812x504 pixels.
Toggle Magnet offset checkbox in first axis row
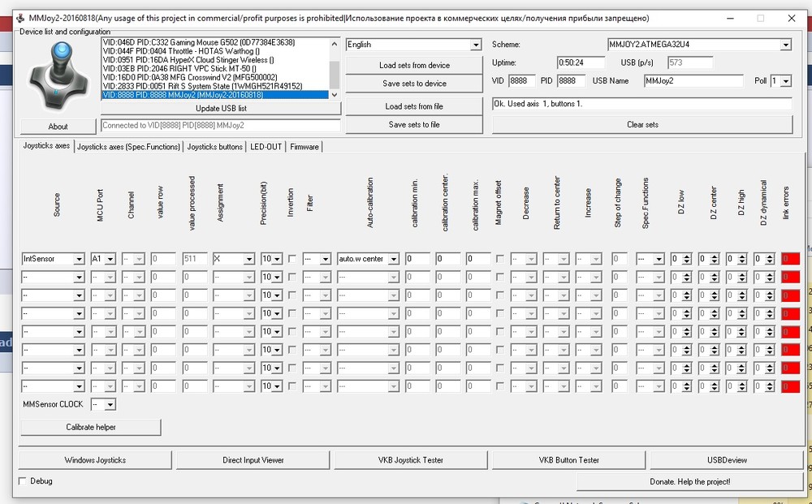499,259
